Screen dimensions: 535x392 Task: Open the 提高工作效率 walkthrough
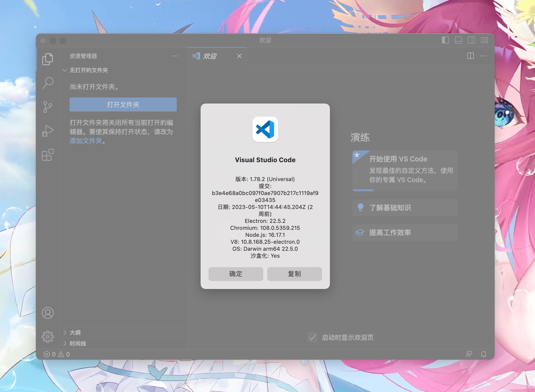click(x=405, y=233)
